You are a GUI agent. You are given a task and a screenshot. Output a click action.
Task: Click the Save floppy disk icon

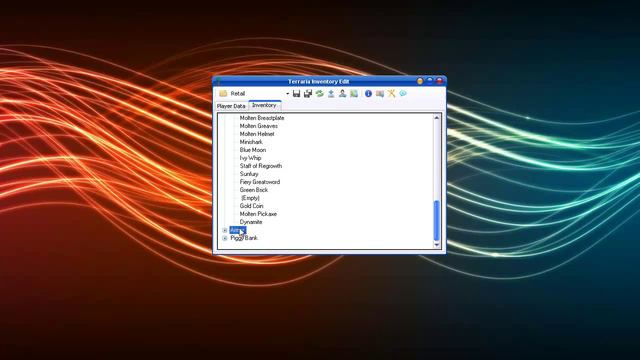point(297,93)
